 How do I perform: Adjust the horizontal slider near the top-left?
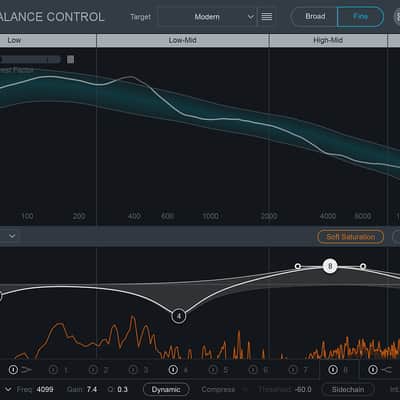(31, 60)
